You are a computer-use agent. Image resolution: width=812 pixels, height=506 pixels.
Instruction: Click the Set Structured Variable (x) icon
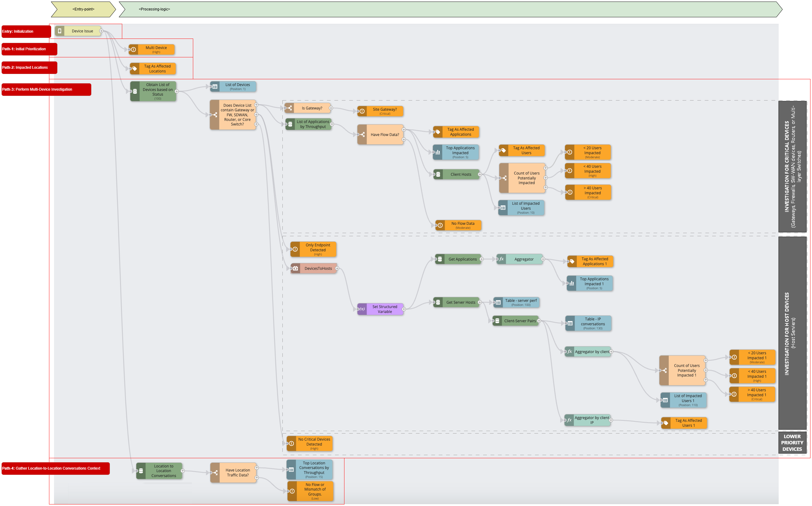point(362,309)
